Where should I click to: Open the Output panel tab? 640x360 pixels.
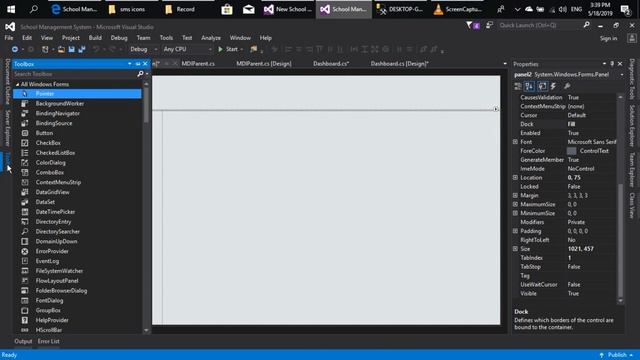coord(23,341)
